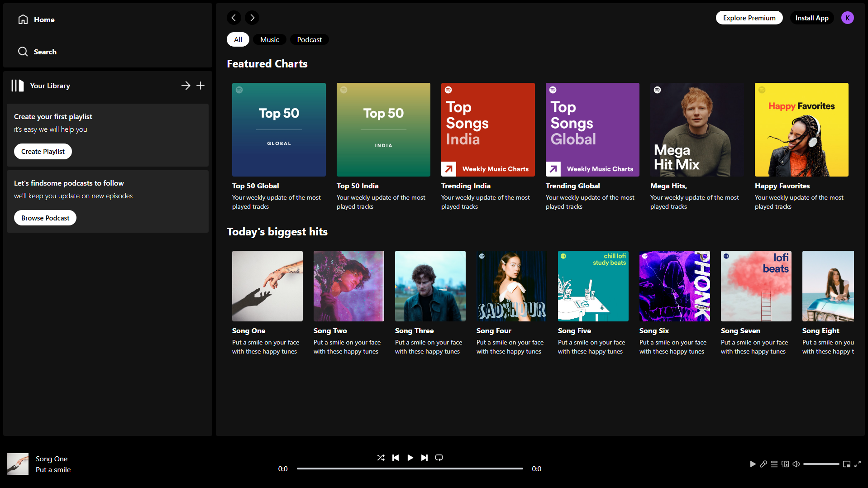Skip to the previous track

(396, 458)
